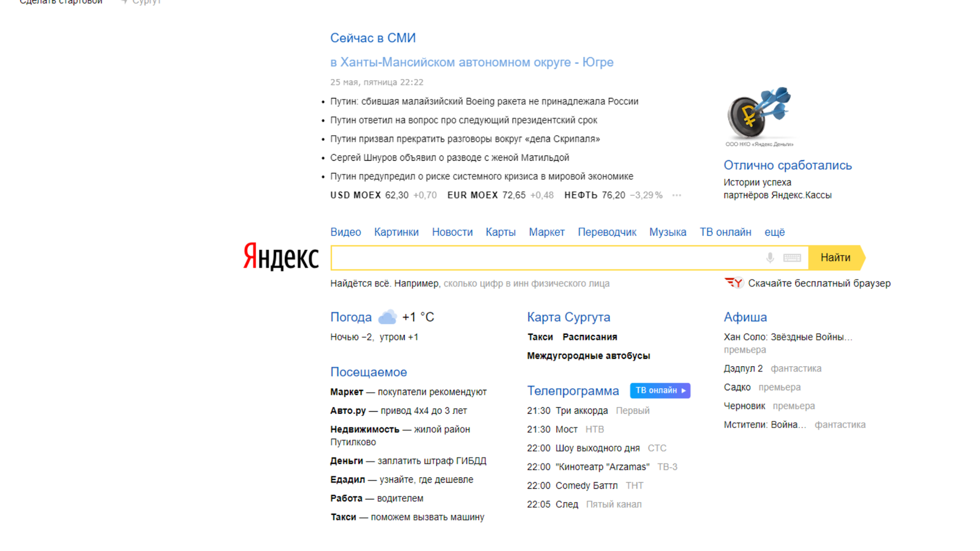Open Хан Соло: Звёздные Войны listing
980x551 pixels.
point(788,337)
